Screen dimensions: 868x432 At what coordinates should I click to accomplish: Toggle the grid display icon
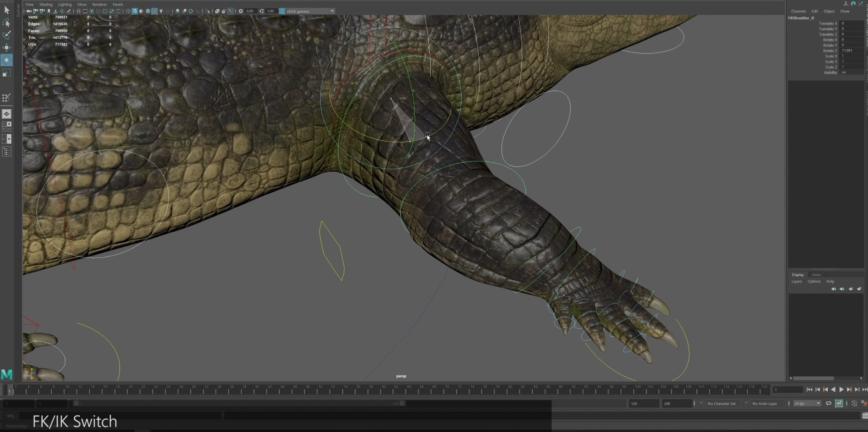(x=79, y=11)
